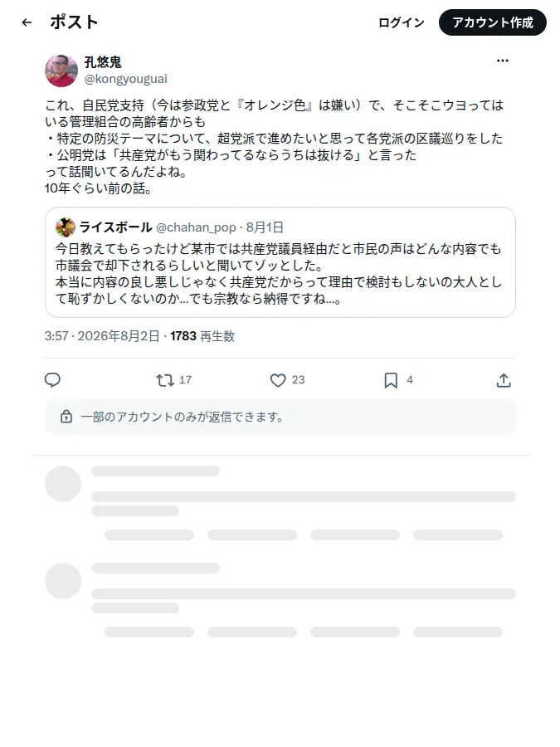The image size is (560, 747).
Task: Click the reply speech bubble icon
Action: coord(52,380)
